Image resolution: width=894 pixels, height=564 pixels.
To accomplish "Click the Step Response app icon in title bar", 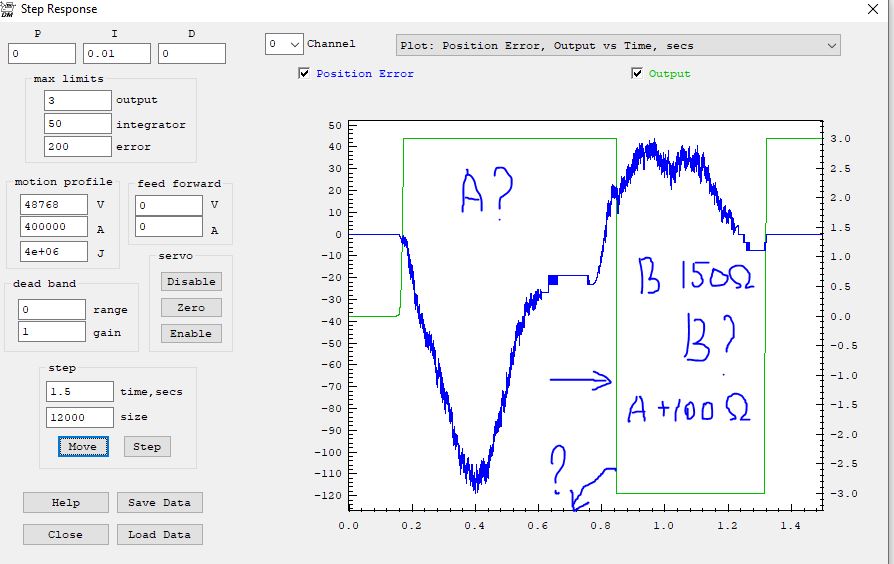I will [8, 9].
